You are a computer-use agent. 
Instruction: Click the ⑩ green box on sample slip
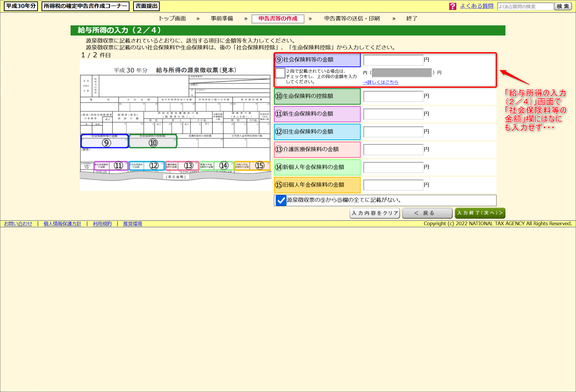(x=153, y=141)
